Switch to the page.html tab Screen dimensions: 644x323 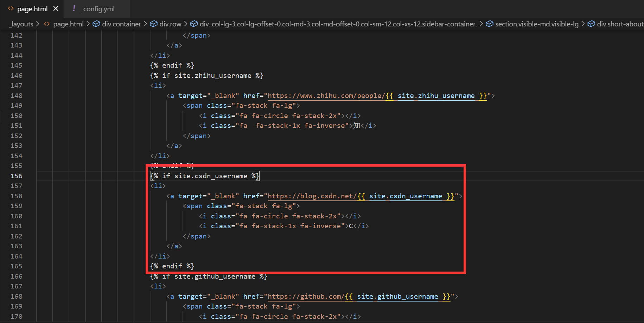(32, 9)
